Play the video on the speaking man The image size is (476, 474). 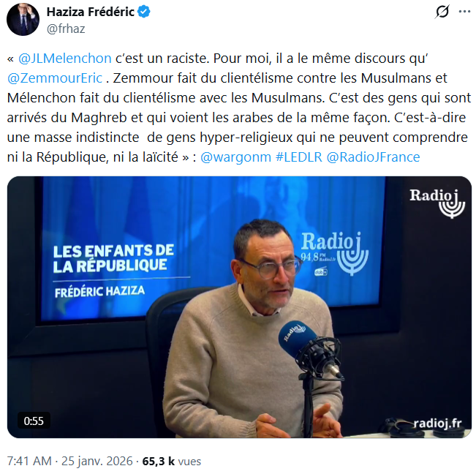pos(239,307)
